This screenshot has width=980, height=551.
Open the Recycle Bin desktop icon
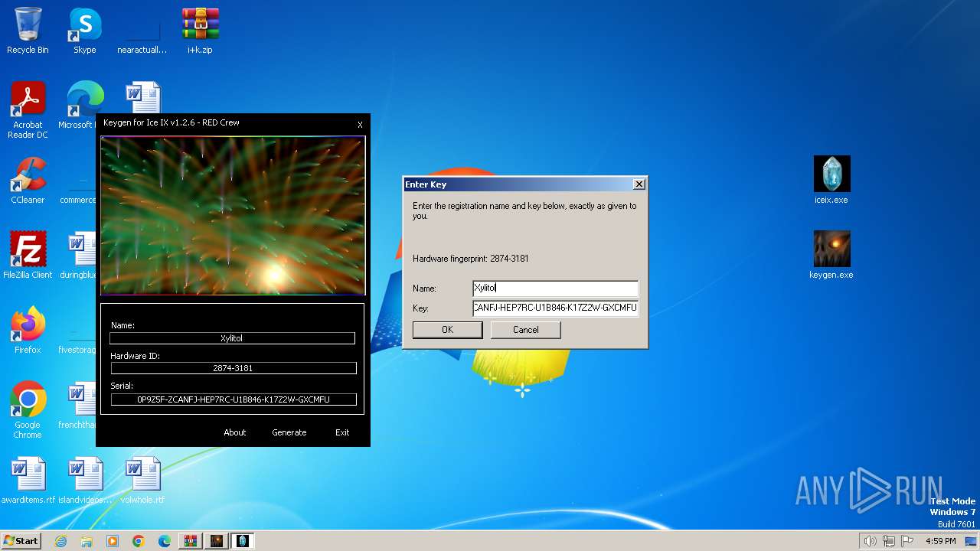pyautogui.click(x=28, y=31)
